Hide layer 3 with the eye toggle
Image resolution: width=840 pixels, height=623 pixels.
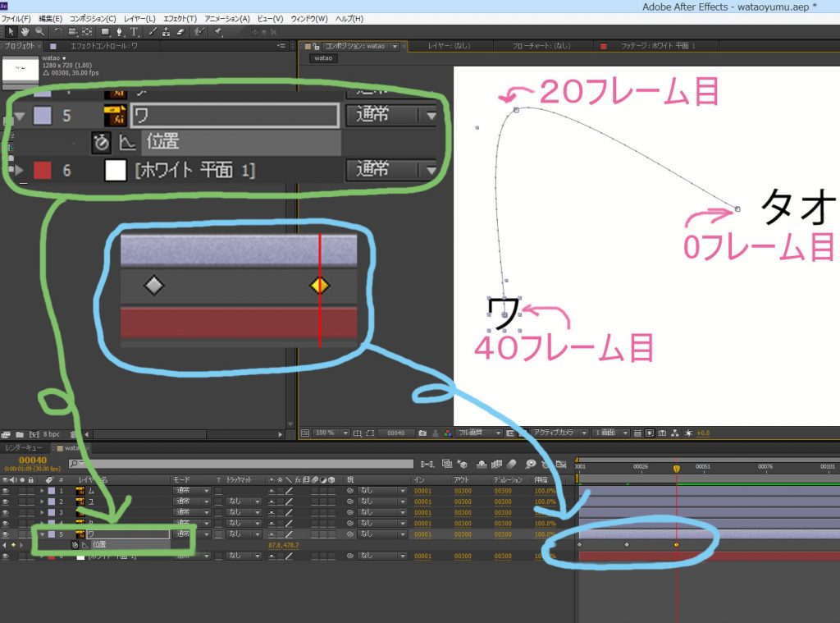coord(6,512)
